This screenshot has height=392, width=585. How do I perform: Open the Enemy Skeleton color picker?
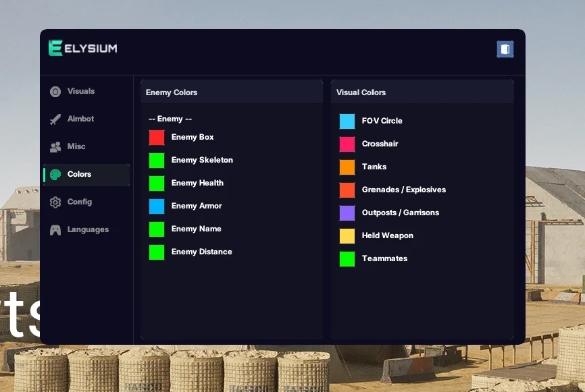click(157, 160)
